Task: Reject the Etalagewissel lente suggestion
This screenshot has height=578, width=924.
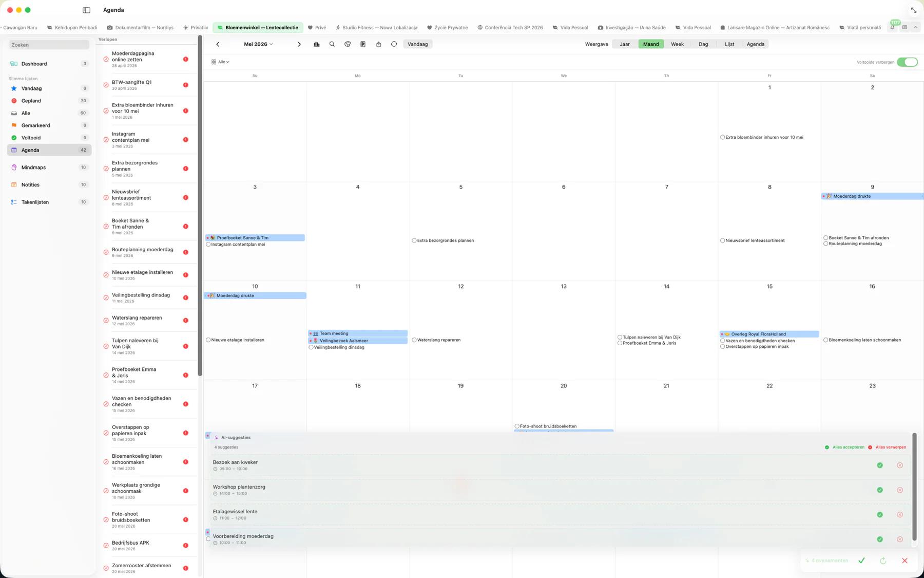Action: 900,514
